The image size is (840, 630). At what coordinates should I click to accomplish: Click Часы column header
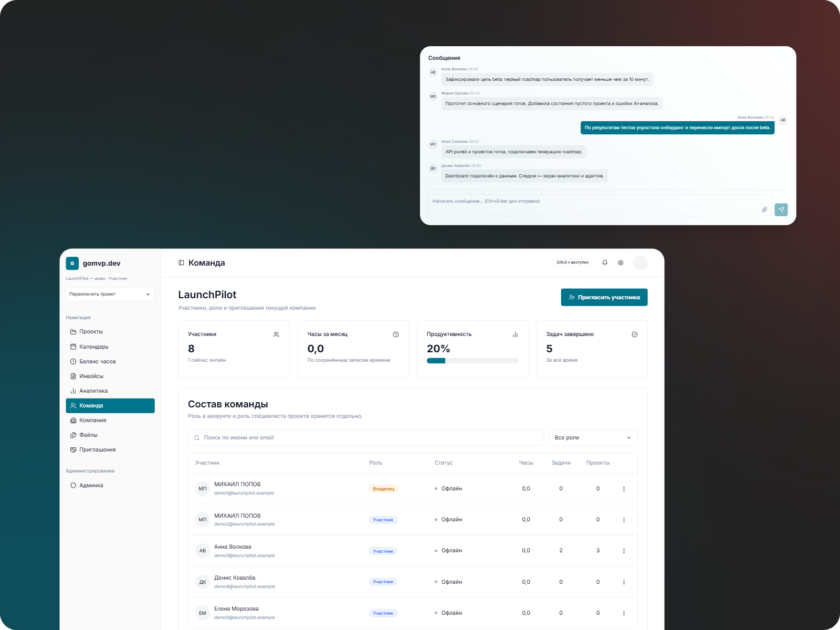coord(526,463)
